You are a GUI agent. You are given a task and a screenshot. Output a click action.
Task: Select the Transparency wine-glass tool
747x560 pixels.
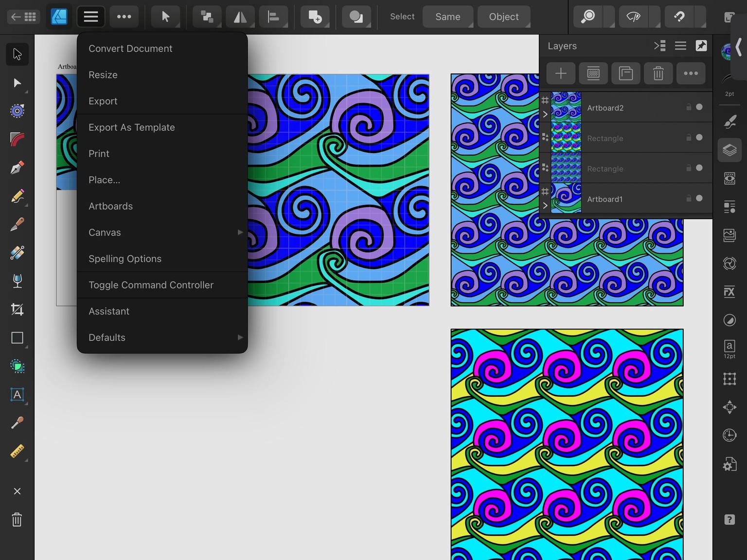17,281
